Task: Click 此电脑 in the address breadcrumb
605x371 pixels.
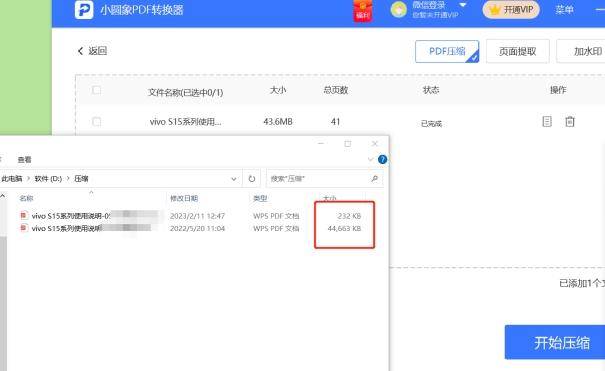Action: coord(12,179)
